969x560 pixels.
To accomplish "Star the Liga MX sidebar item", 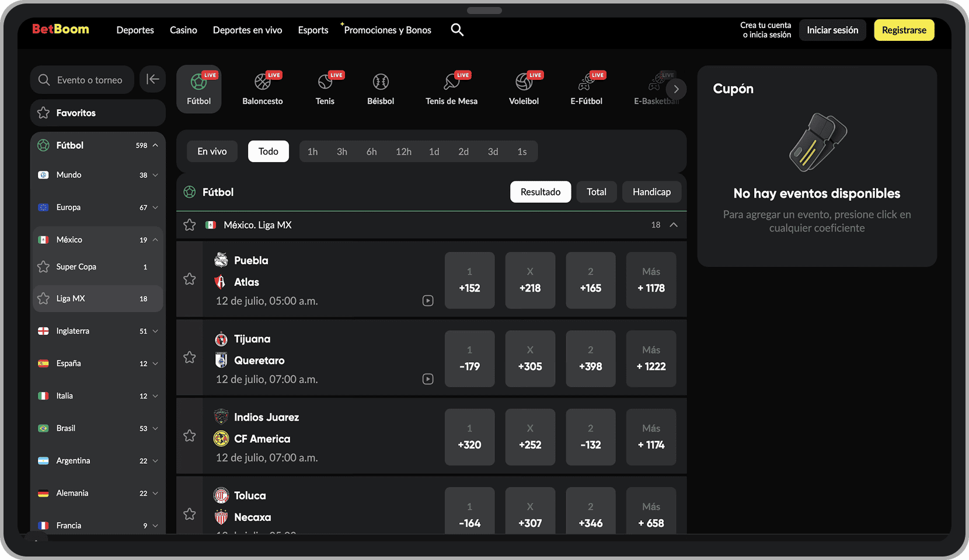I will [x=43, y=299].
